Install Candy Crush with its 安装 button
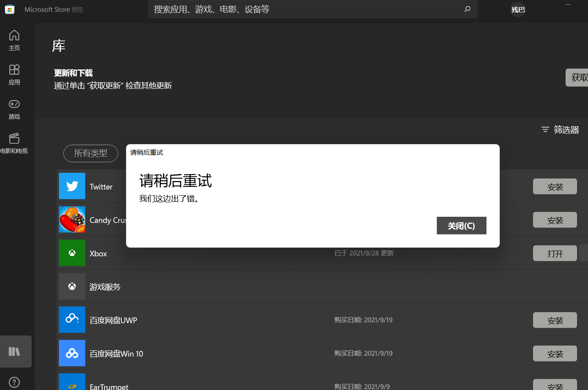The image size is (588, 390). [555, 220]
